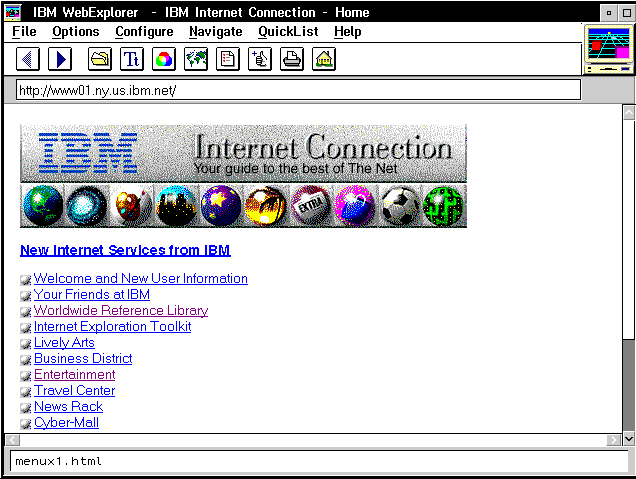The image size is (636, 479).
Task: Click the animated WebExplorer logo
Action: coord(608,49)
